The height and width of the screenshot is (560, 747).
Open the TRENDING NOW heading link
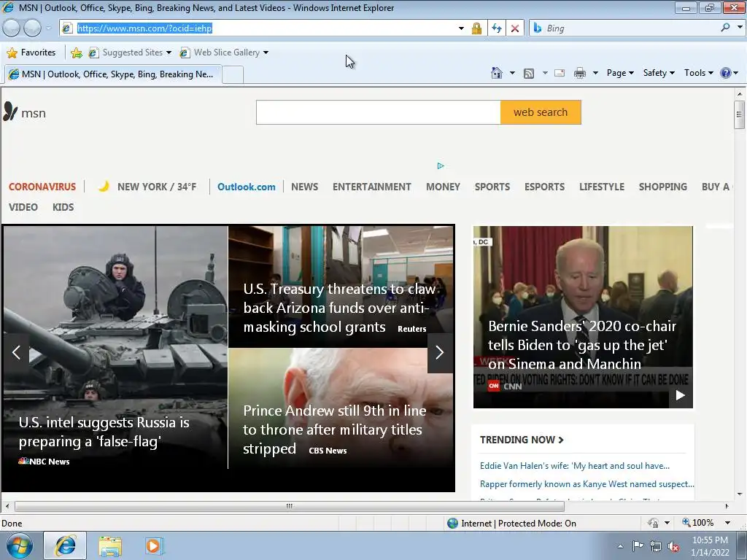(522, 440)
